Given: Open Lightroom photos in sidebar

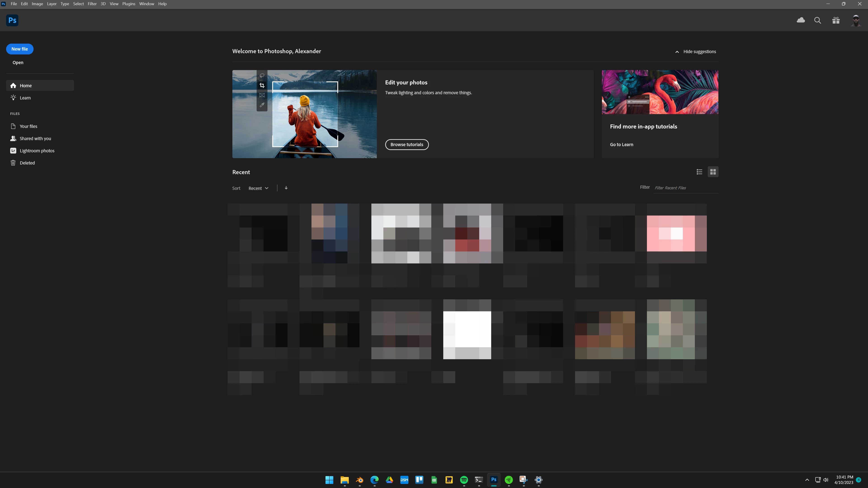Looking at the screenshot, I should 37,150.
